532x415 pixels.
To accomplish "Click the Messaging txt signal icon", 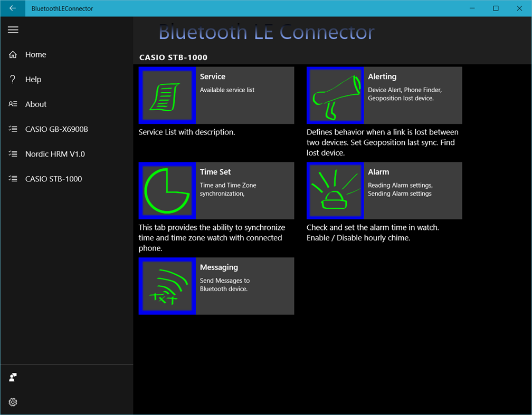I will point(167,286).
